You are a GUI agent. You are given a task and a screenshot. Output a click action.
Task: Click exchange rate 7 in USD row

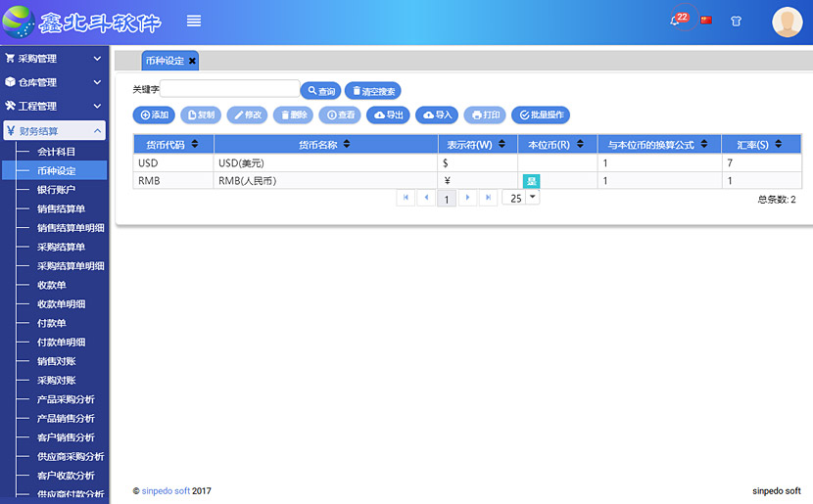[x=762, y=163]
